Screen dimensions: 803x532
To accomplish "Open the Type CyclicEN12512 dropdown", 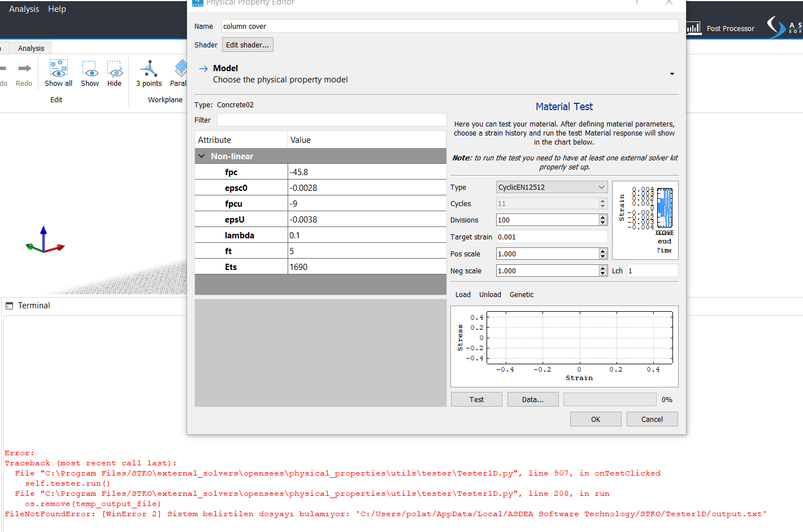I will (x=552, y=187).
